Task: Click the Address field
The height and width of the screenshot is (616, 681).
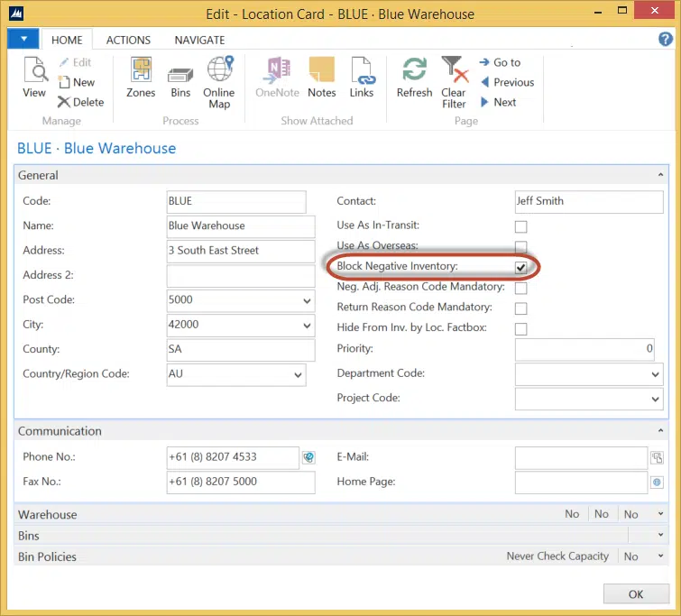Action: pyautogui.click(x=241, y=251)
